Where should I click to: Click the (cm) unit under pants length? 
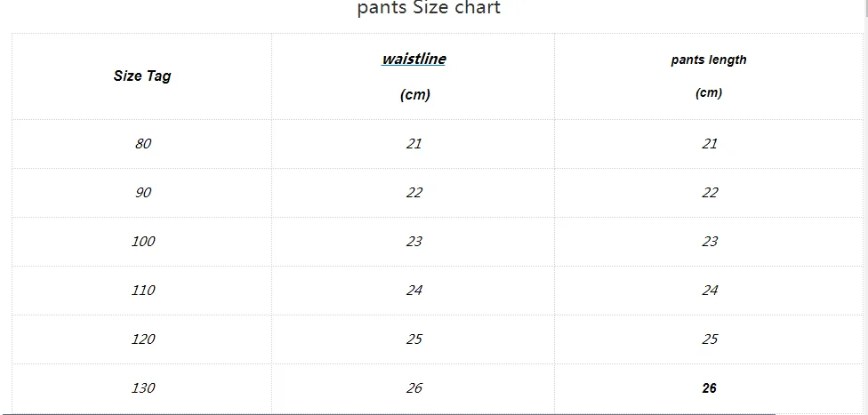pyautogui.click(x=709, y=93)
